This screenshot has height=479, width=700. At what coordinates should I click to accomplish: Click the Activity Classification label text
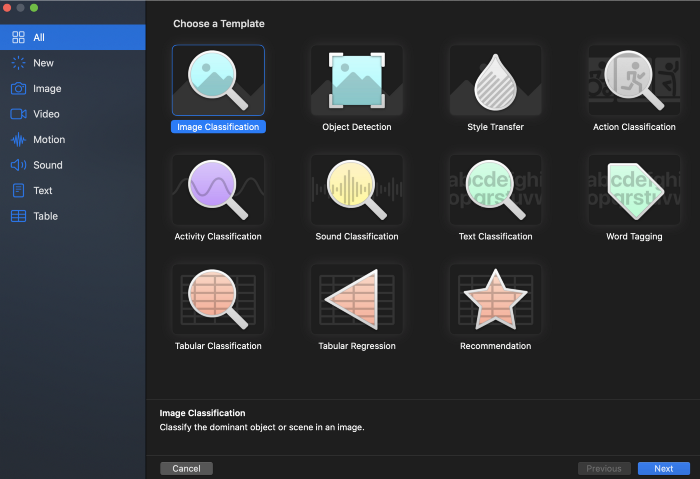[x=218, y=237]
